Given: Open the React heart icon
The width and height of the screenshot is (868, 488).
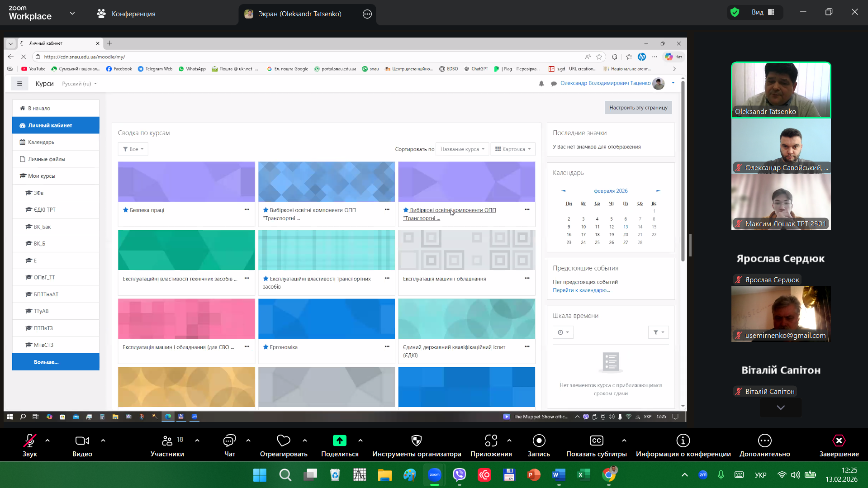Looking at the screenshot, I should click(x=283, y=441).
